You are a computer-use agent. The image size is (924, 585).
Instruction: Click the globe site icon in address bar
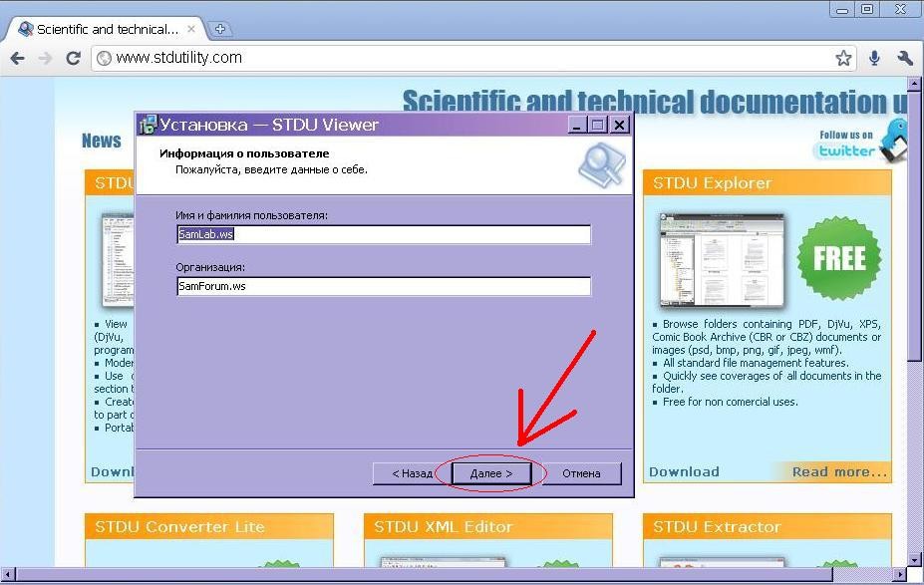pyautogui.click(x=105, y=58)
